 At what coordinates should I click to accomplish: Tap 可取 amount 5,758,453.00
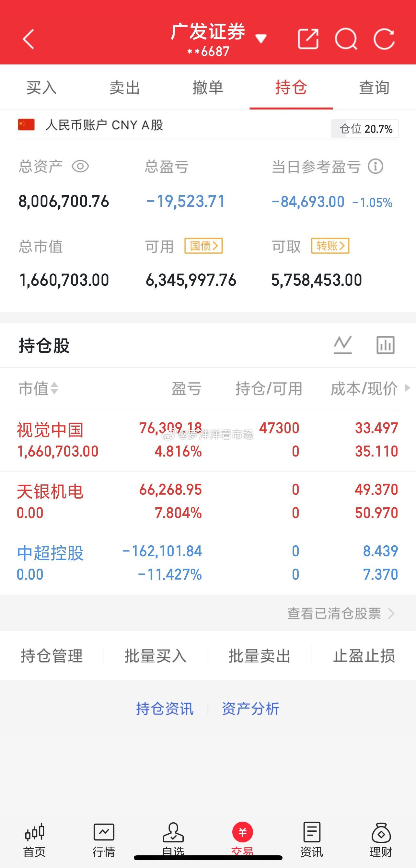click(317, 280)
